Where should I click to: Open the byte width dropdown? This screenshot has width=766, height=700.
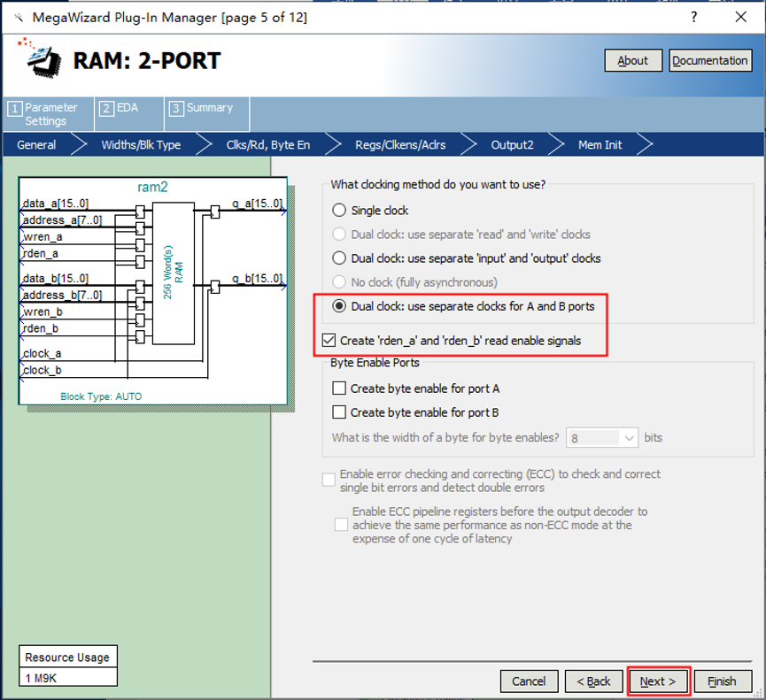tap(629, 438)
